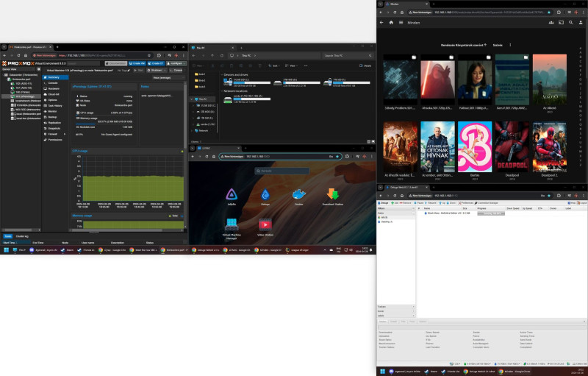This screenshot has height=376, width=588.
Task: Launch the Deluge app icon on the NAS desktop
Action: click(265, 194)
